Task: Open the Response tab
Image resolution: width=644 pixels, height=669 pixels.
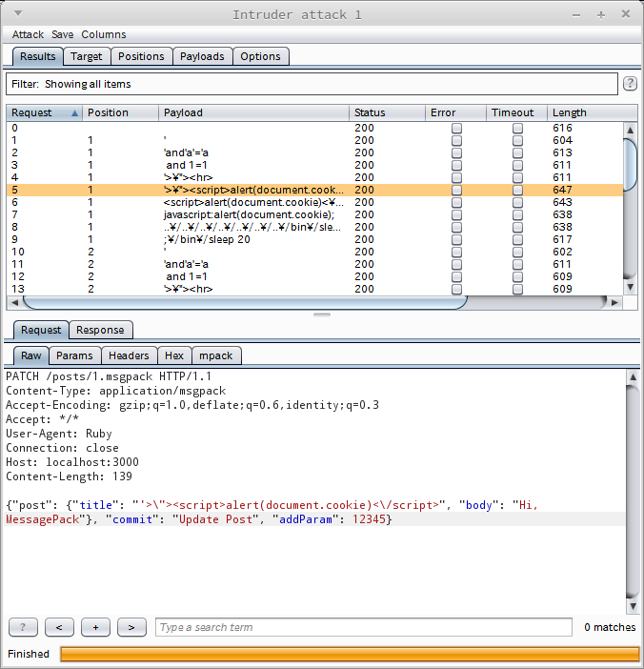Action: (100, 330)
